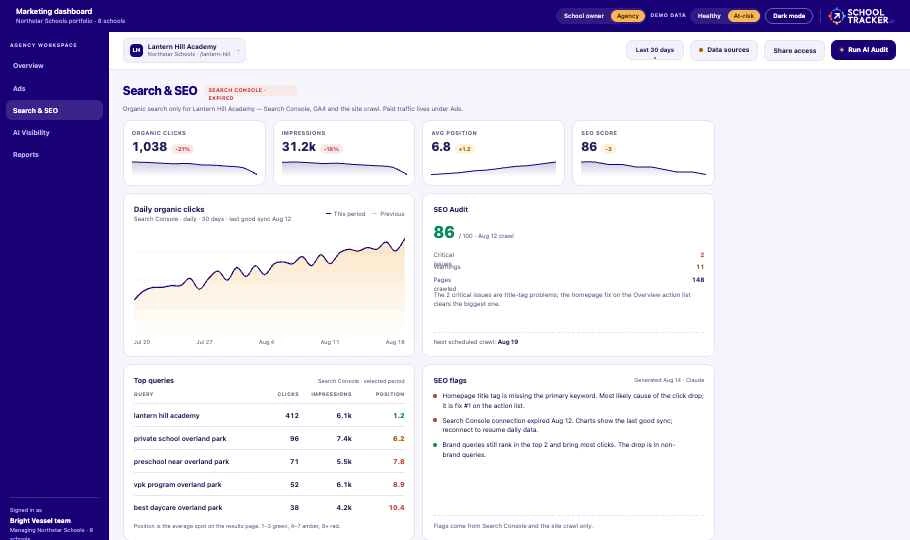
Task: Open the Avg Position metric card
Action: pos(493,153)
